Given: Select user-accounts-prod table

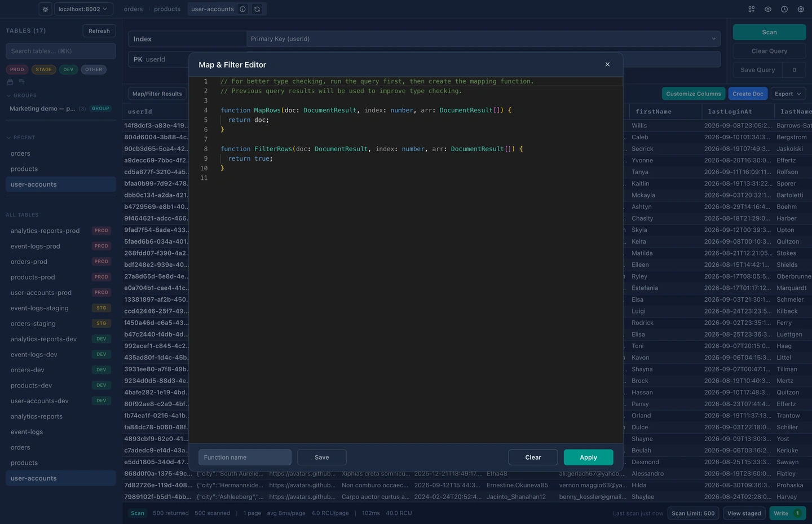Looking at the screenshot, I should coord(61,293).
